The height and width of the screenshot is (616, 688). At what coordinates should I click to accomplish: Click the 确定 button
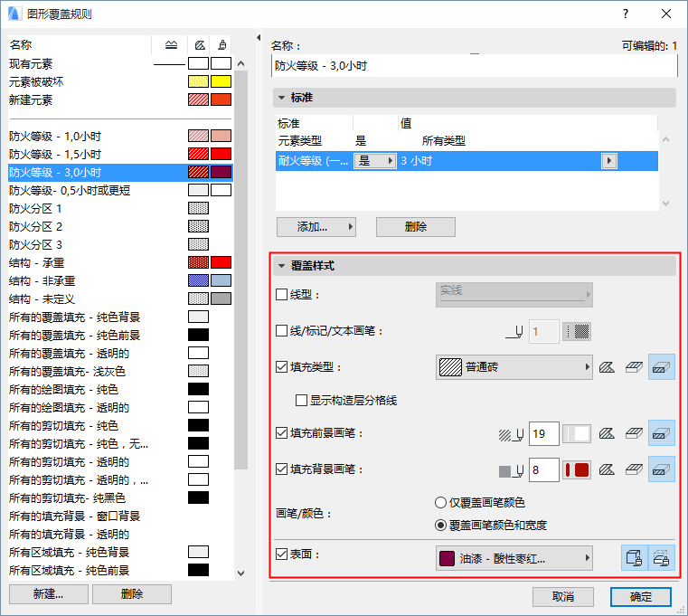coord(641,597)
